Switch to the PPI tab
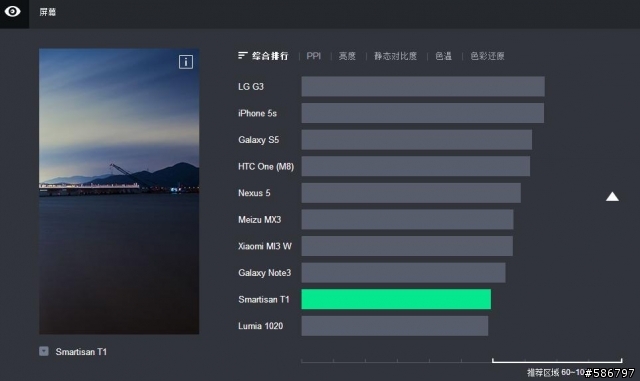The height and width of the screenshot is (381, 640). tap(313, 56)
